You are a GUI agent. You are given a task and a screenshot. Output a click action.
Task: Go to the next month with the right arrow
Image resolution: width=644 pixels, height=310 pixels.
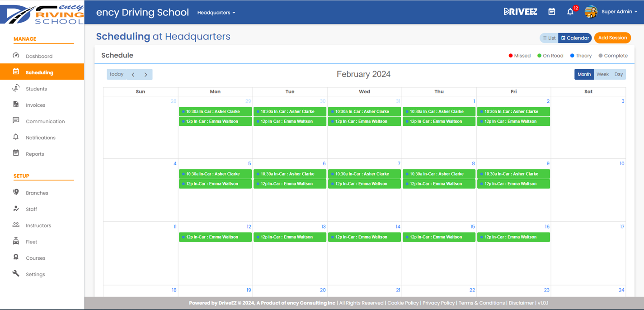(x=146, y=74)
